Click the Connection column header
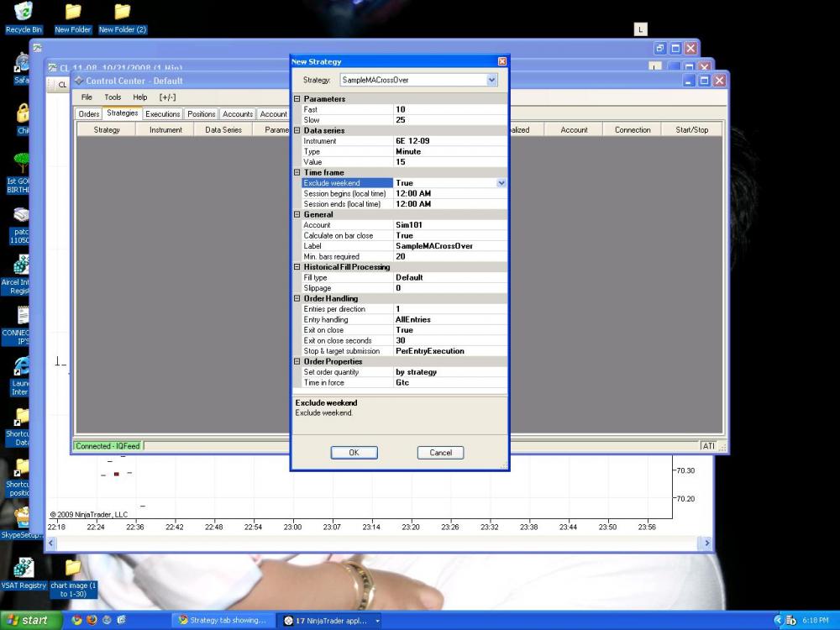Image resolution: width=840 pixels, height=630 pixels. (633, 129)
